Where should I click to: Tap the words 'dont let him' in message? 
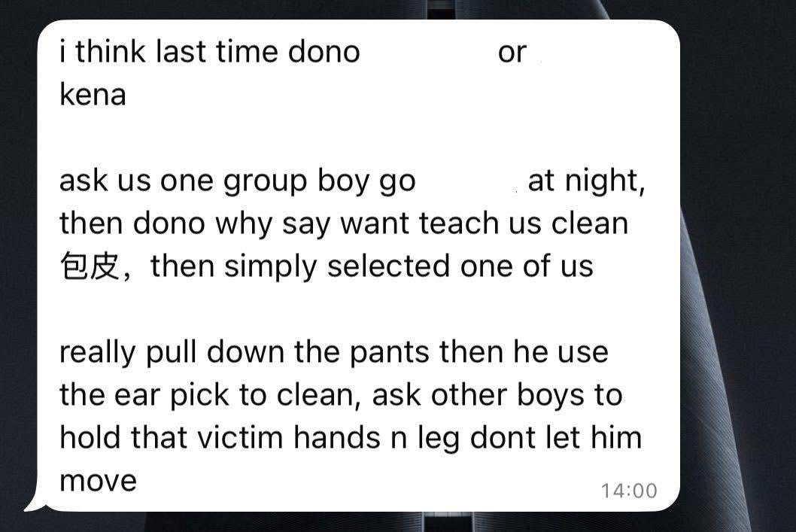pyautogui.click(x=556, y=438)
